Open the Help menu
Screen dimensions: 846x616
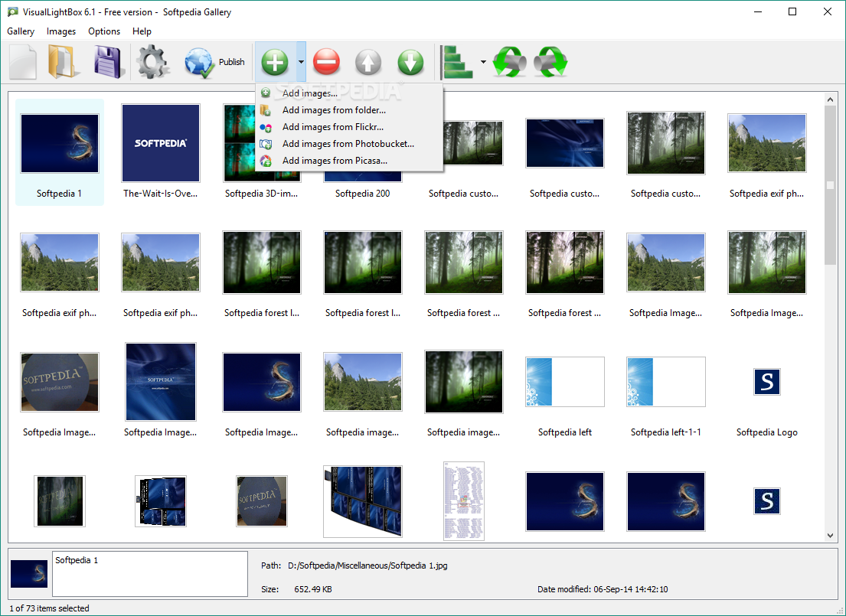pos(142,31)
